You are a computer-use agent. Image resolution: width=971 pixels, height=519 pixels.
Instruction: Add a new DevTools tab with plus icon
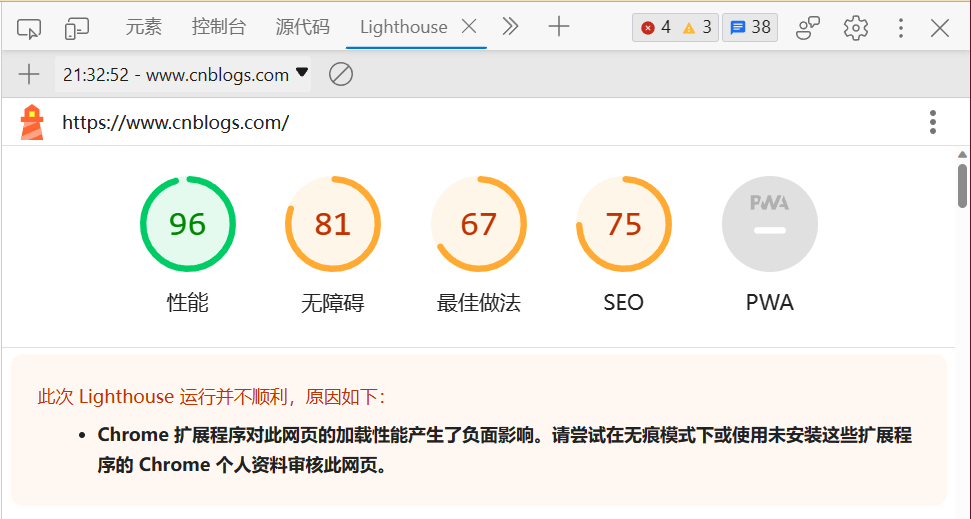[559, 27]
